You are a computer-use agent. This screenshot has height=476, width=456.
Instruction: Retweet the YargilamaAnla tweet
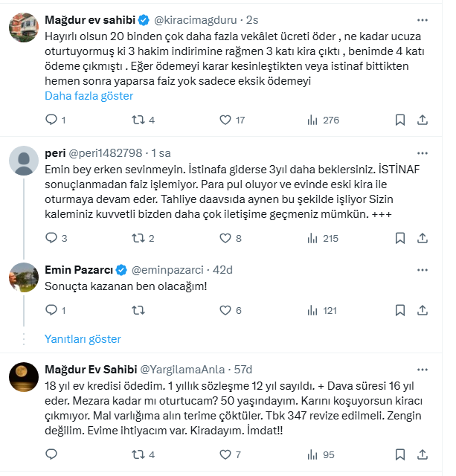[138, 454]
